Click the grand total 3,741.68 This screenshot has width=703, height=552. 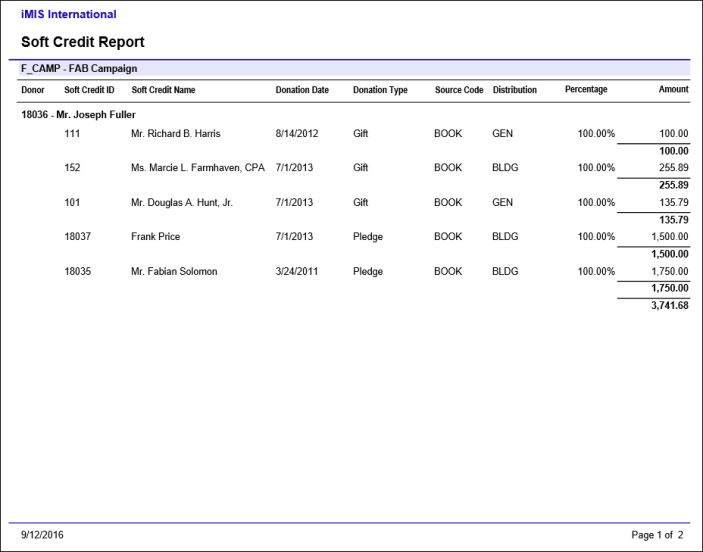pos(670,305)
